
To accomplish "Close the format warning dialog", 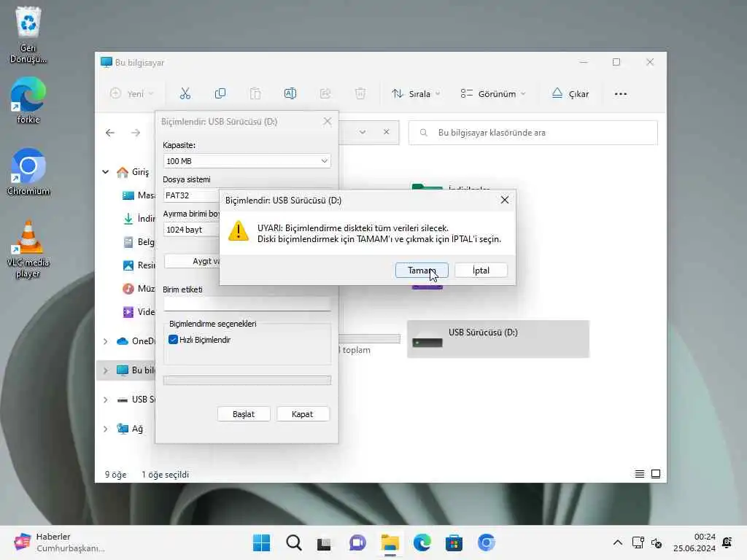I will coord(505,201).
